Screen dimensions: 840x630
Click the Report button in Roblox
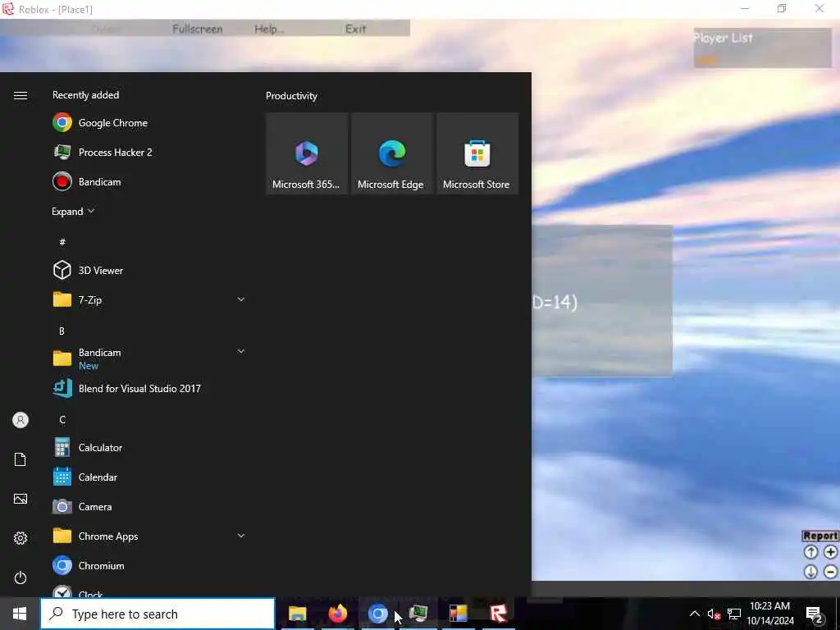(x=820, y=536)
